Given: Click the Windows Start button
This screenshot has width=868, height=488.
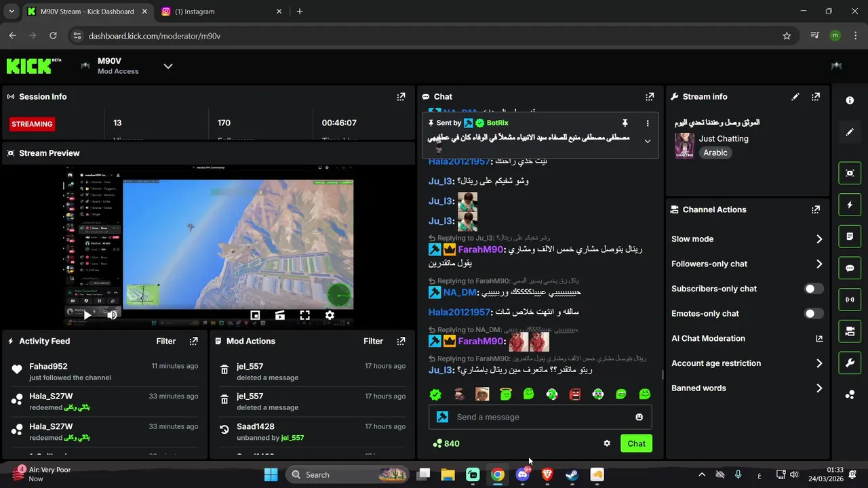Looking at the screenshot, I should coord(271,474).
